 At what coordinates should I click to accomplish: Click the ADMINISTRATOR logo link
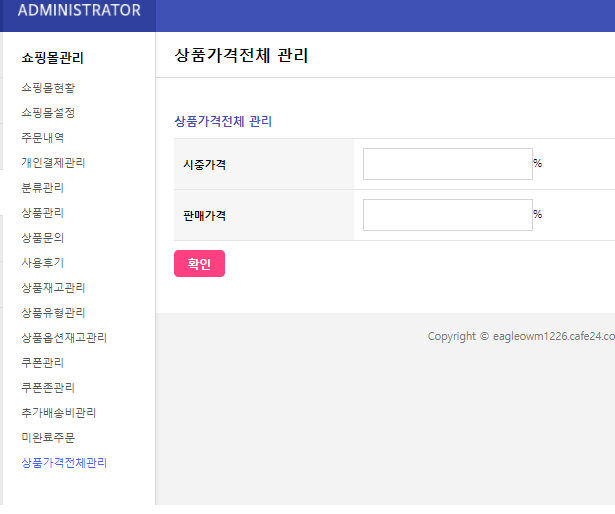(x=79, y=11)
